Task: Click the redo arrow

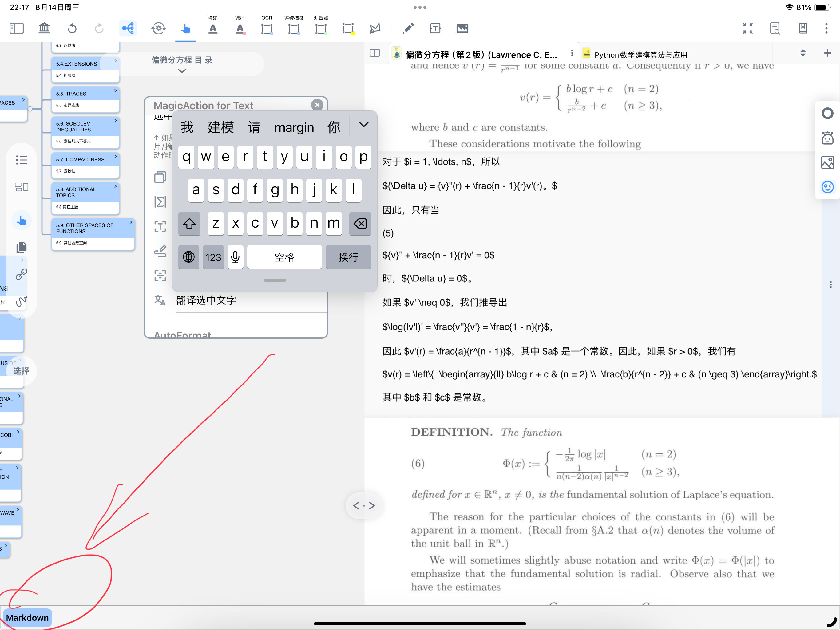Action: tap(99, 29)
